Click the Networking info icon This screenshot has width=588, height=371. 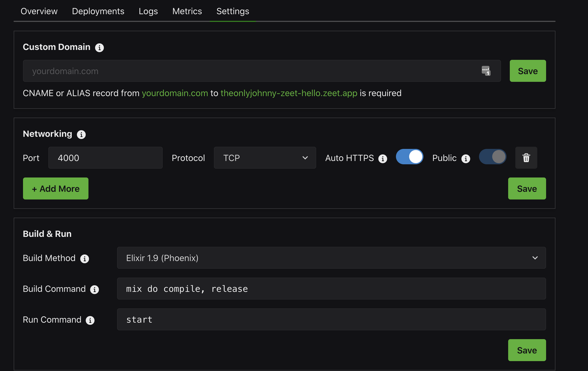tap(81, 135)
